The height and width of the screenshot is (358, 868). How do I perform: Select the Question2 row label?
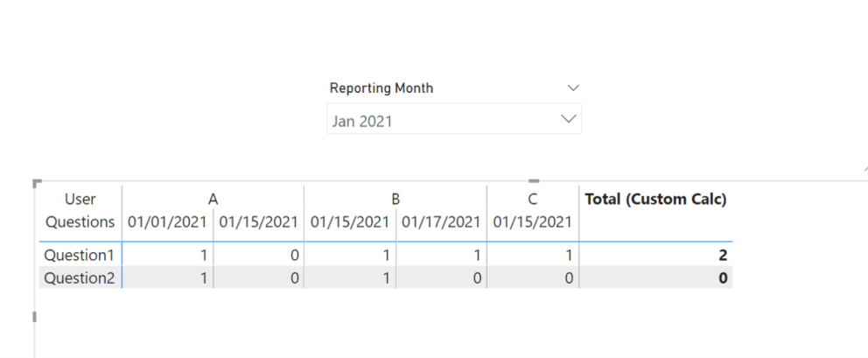(80, 278)
